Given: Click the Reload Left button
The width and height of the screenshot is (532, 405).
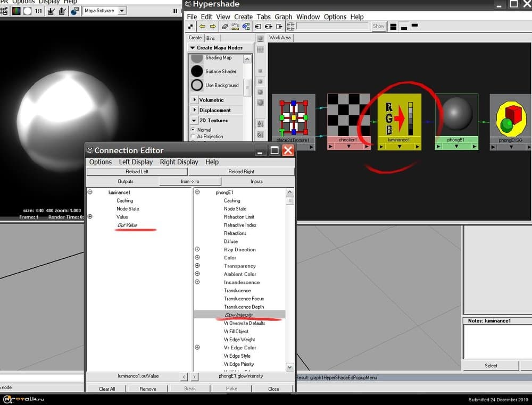Looking at the screenshot, I should click(137, 172).
